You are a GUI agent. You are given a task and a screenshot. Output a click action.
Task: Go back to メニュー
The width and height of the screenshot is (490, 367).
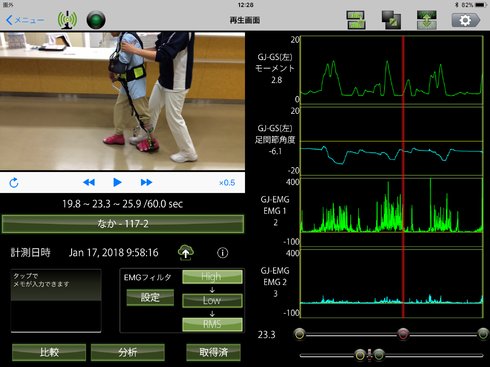click(25, 20)
